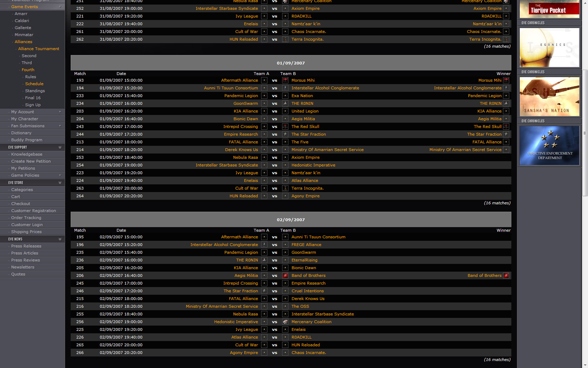
Task: Click Terra Incognita's Team B logo in match 262
Action: tap(285, 39)
